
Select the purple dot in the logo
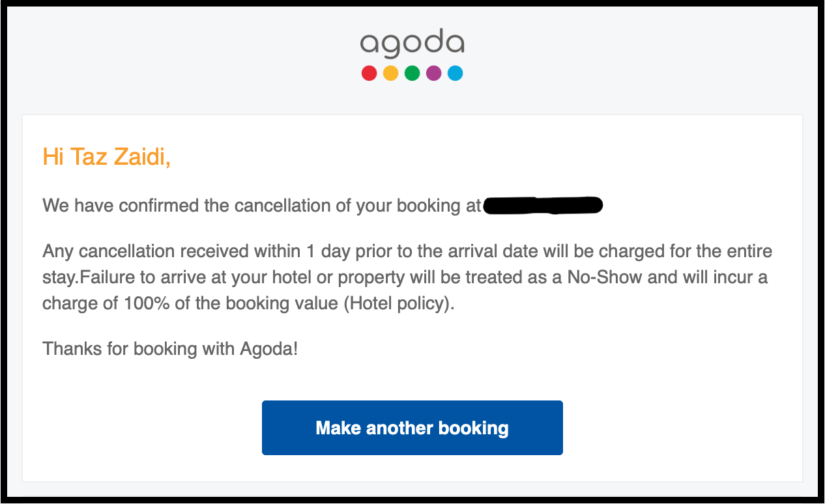433,73
